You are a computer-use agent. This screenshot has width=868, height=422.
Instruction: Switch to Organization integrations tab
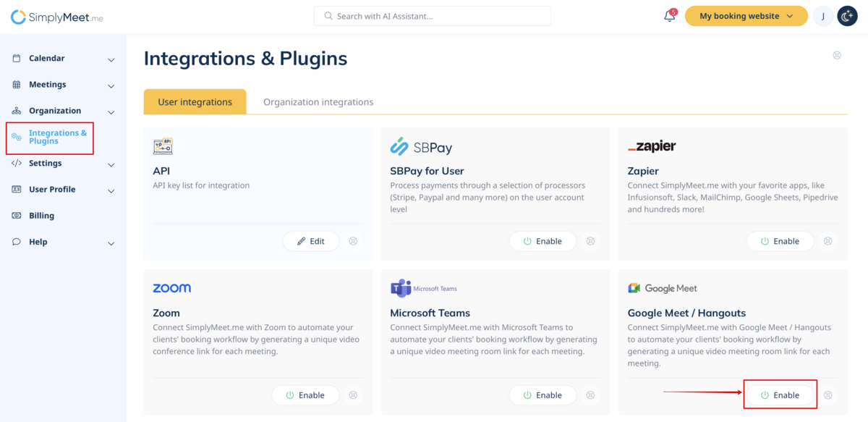pos(318,102)
